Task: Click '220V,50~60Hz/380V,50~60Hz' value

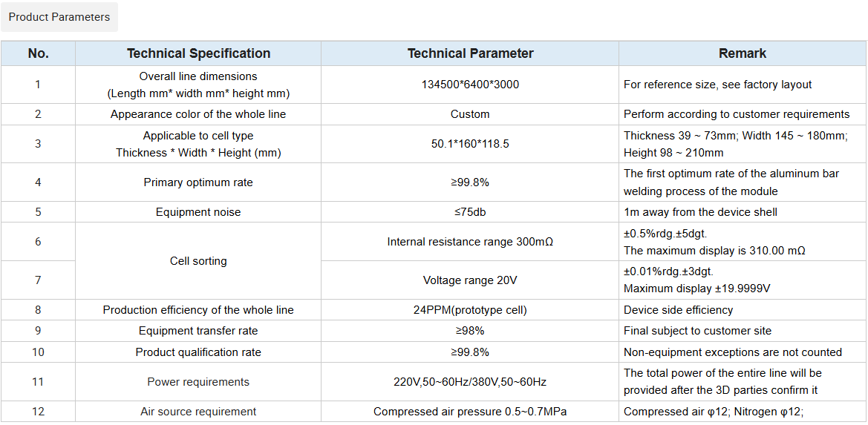Action: (x=470, y=382)
